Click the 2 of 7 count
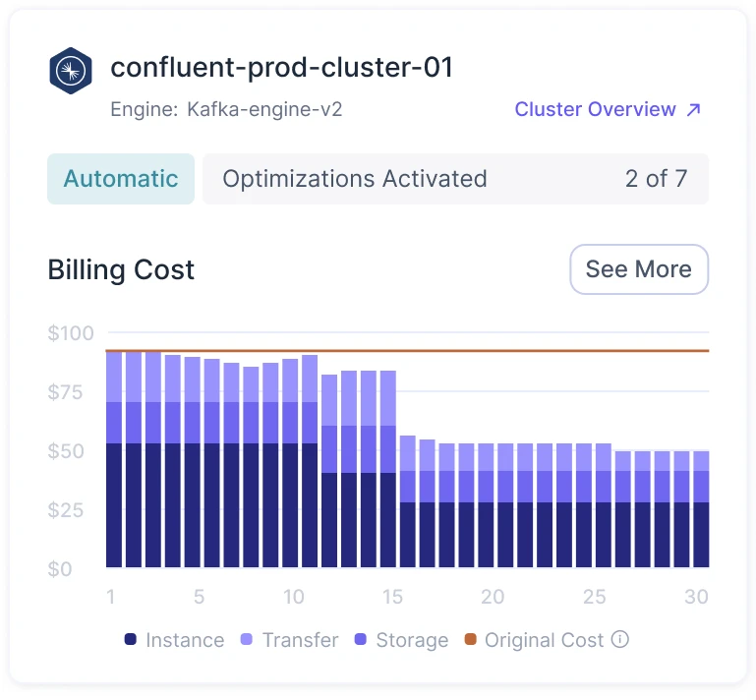This screenshot has width=756, height=700. pyautogui.click(x=656, y=179)
